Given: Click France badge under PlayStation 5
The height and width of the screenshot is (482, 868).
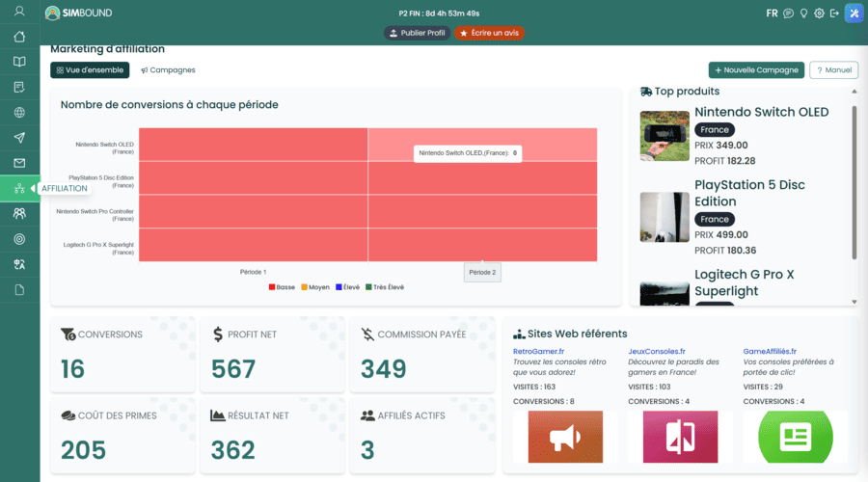Looking at the screenshot, I should tap(715, 219).
